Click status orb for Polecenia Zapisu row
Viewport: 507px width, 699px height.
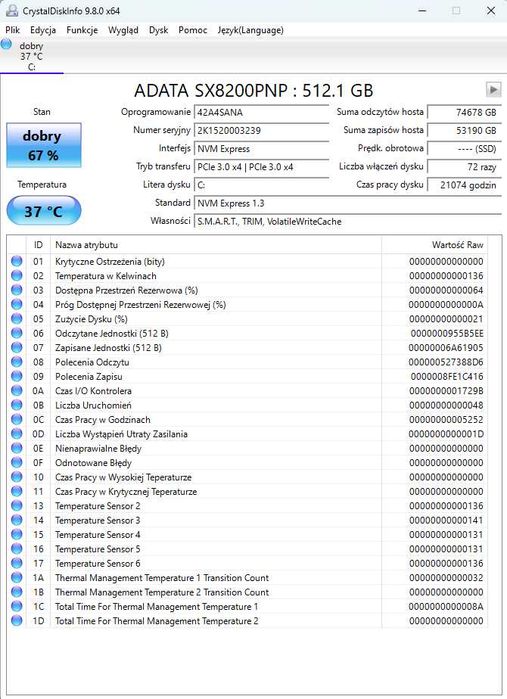[16, 376]
